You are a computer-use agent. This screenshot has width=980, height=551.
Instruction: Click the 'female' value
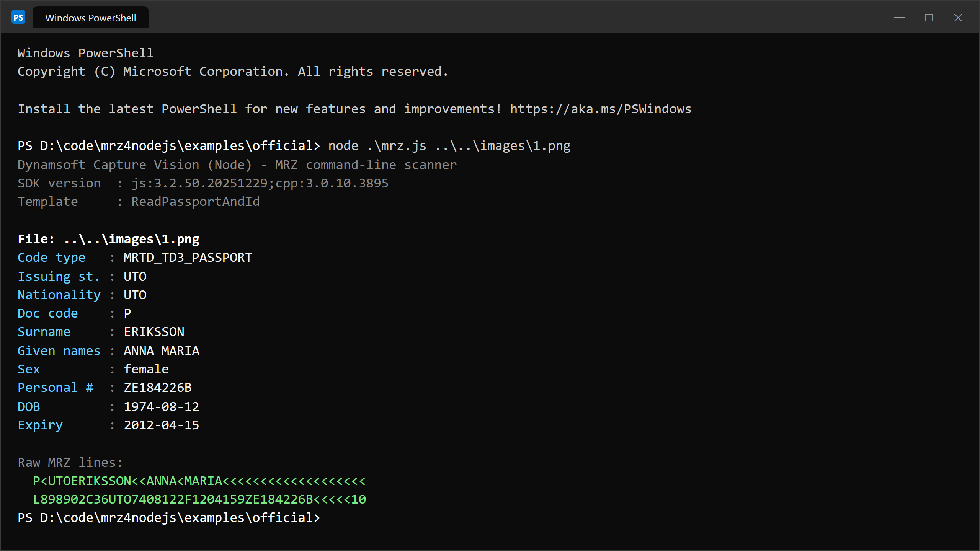(146, 369)
